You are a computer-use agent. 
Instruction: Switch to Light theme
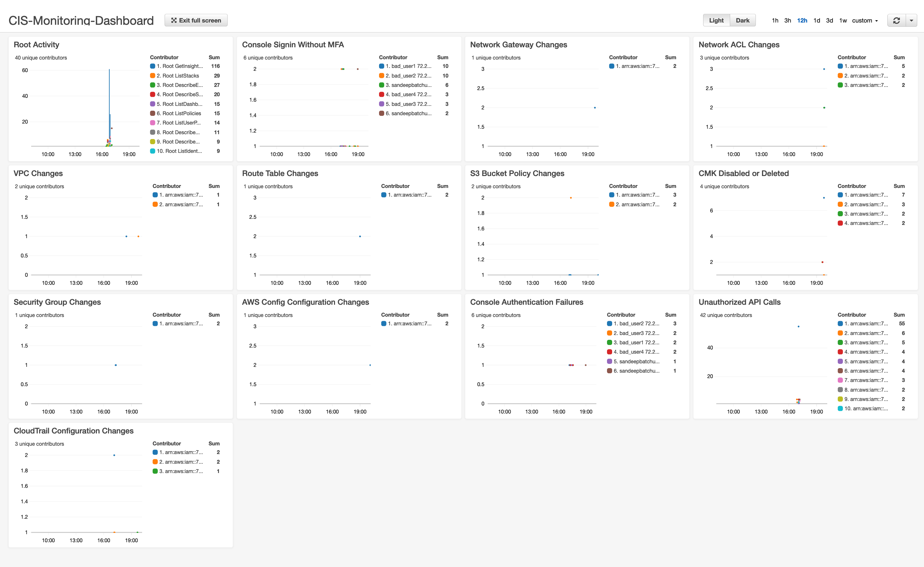[x=716, y=20]
